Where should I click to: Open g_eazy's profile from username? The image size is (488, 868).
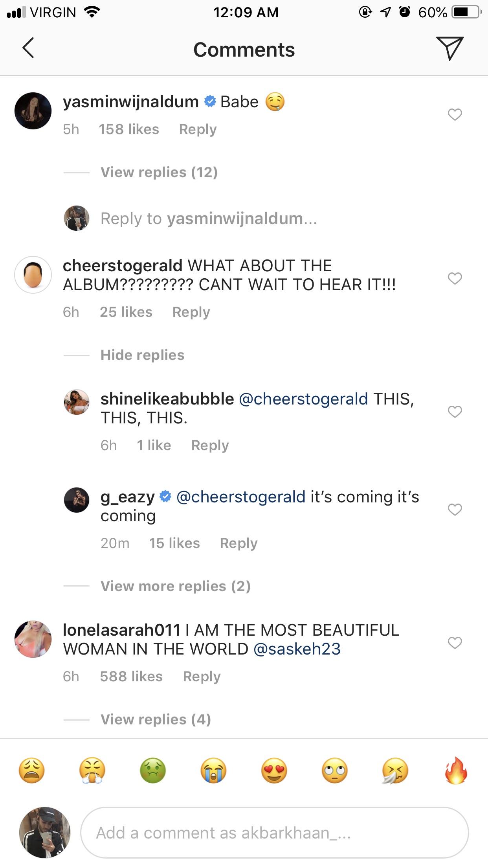click(x=128, y=497)
